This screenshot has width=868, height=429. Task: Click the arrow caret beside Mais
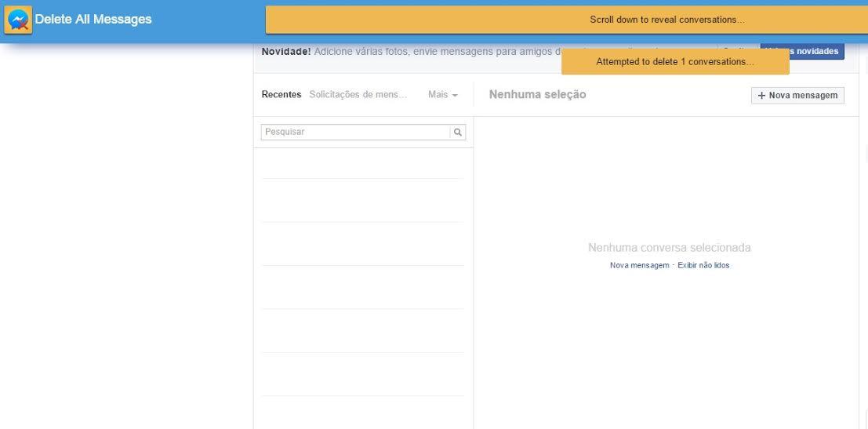[x=455, y=96]
